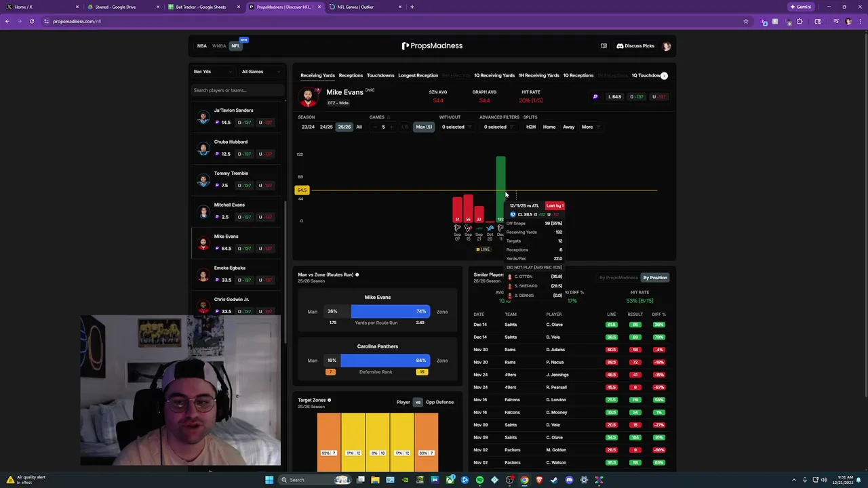Click Carolina Panthers Man/Zone percentage bar

click(378, 361)
